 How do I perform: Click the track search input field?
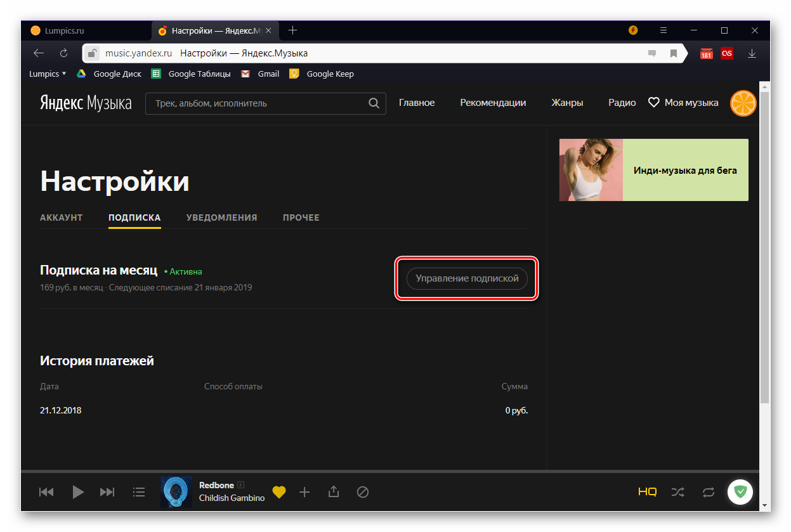[x=257, y=103]
